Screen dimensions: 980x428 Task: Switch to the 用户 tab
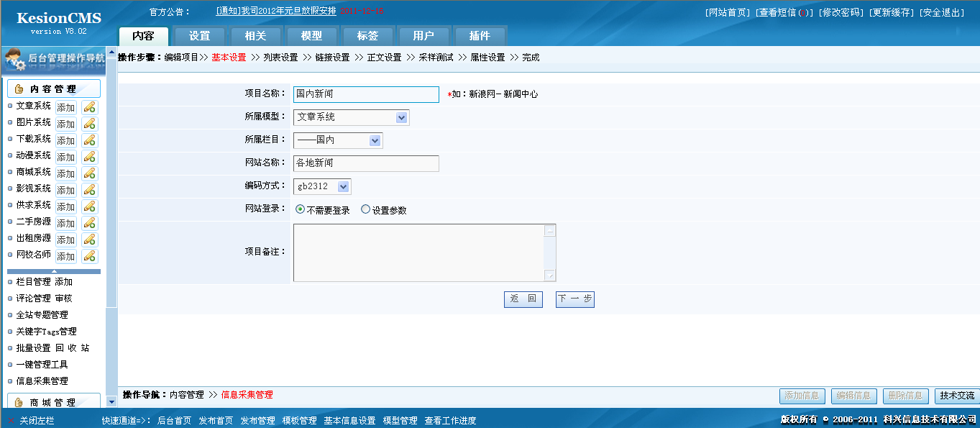423,36
